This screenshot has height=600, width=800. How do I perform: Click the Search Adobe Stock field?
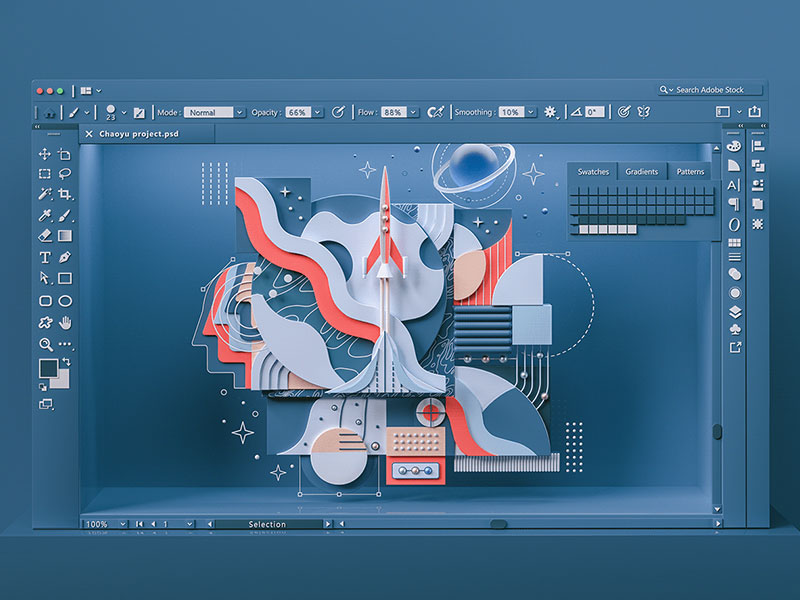(x=715, y=90)
